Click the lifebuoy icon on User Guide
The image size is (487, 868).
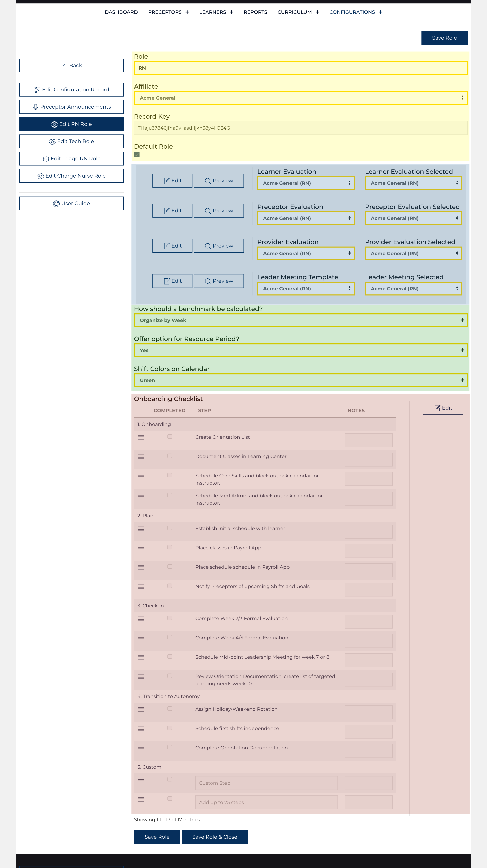pyautogui.click(x=56, y=204)
